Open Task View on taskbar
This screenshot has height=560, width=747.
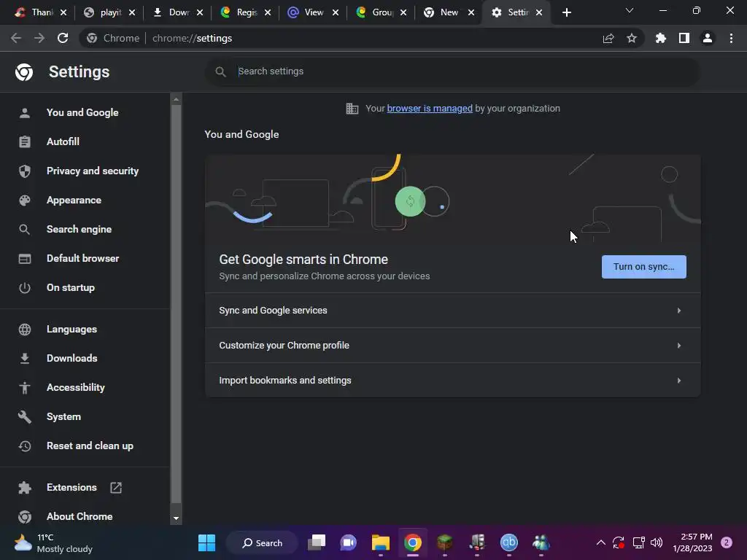(317, 542)
